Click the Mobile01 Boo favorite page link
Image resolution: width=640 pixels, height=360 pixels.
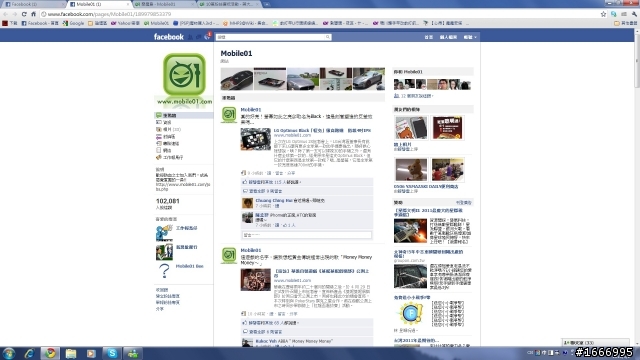[189, 266]
